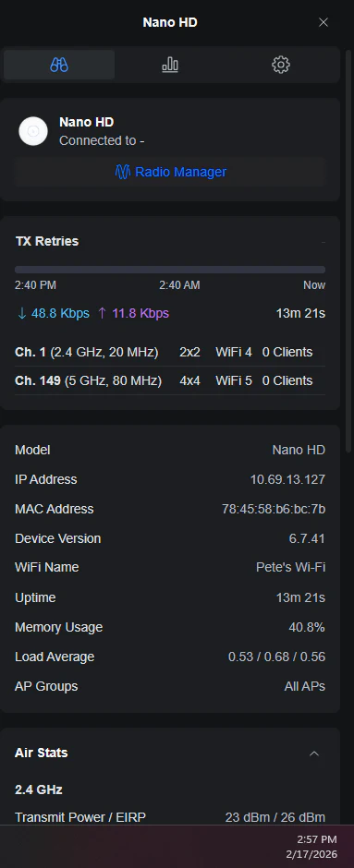Click MAC Address value 78:45:58:b6:bc:7b

coord(274,509)
